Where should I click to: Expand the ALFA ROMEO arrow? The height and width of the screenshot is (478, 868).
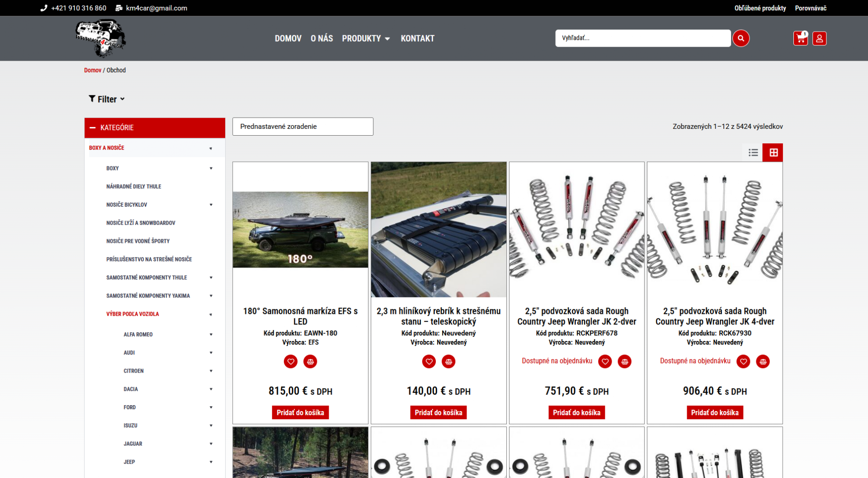click(211, 335)
